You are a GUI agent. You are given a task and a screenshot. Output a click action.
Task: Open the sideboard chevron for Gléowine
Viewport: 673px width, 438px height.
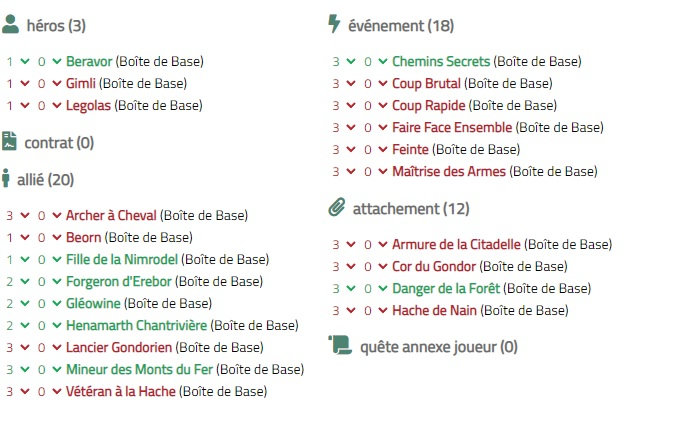point(57,304)
